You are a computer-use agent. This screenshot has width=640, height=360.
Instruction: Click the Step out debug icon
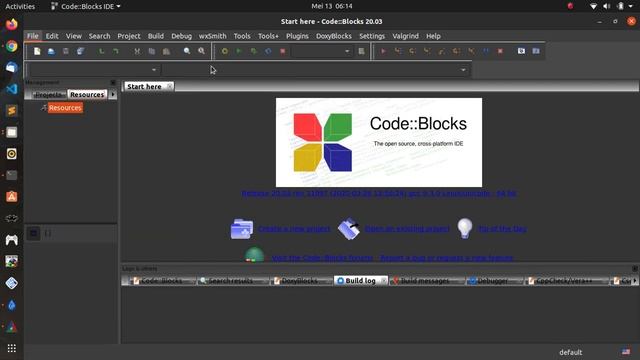click(442, 51)
